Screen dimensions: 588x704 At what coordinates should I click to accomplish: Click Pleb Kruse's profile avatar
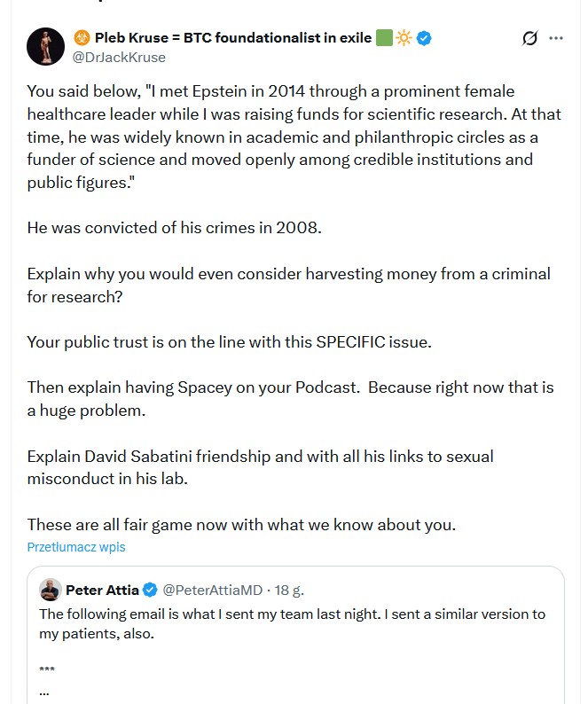pos(45,46)
